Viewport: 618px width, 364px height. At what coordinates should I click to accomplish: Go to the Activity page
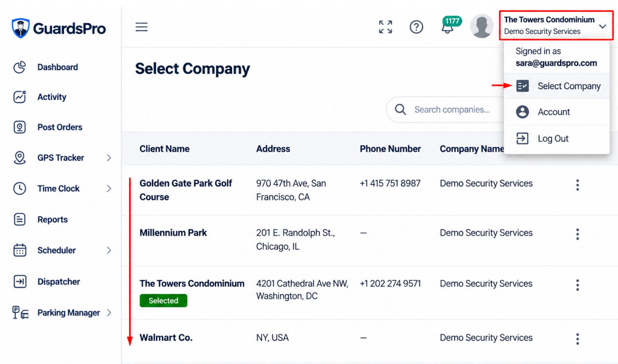tap(52, 97)
